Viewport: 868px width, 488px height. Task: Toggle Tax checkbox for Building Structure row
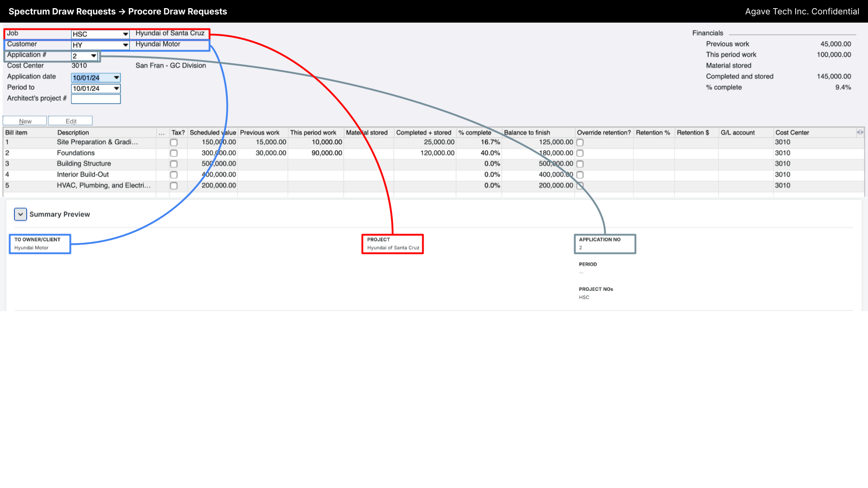click(174, 164)
